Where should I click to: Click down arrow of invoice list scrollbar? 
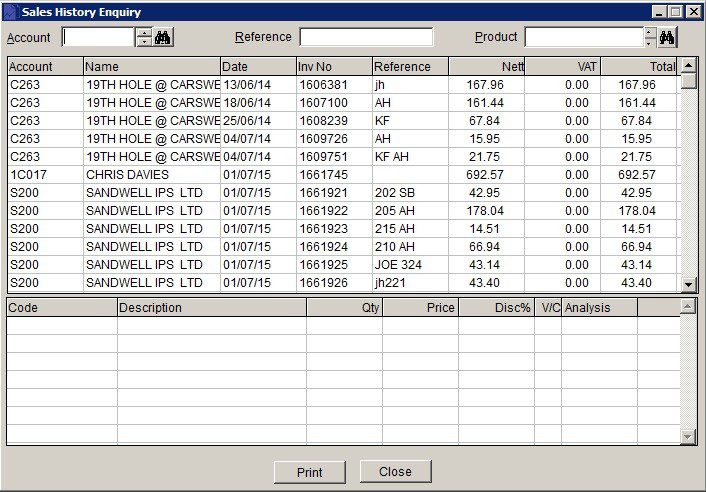[688, 284]
